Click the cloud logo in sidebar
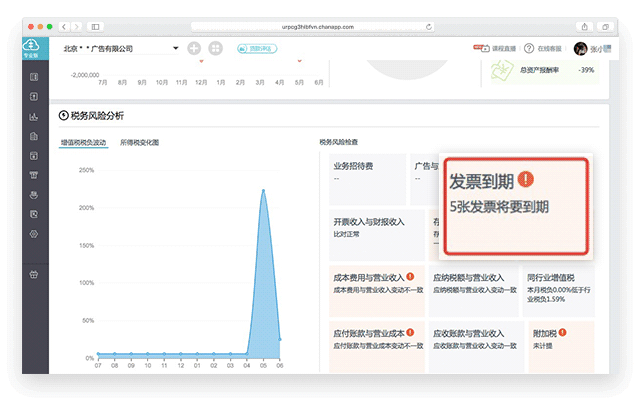 (34, 46)
